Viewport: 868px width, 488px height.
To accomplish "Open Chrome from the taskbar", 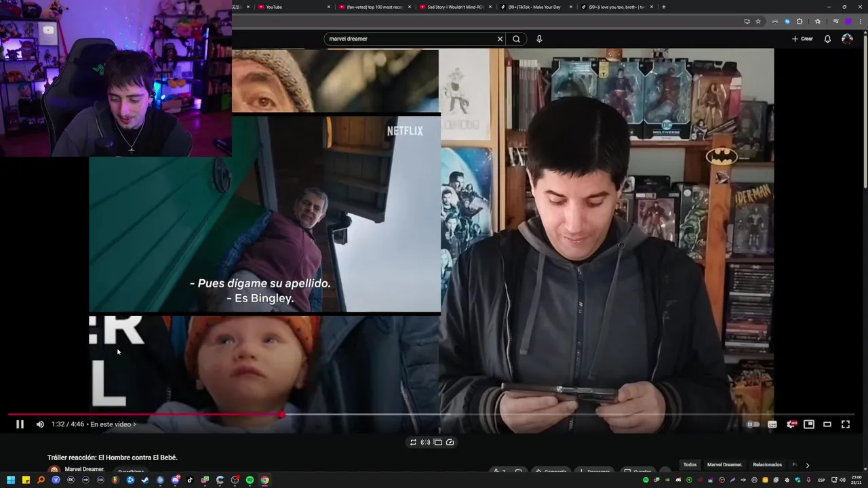I will click(x=264, y=480).
